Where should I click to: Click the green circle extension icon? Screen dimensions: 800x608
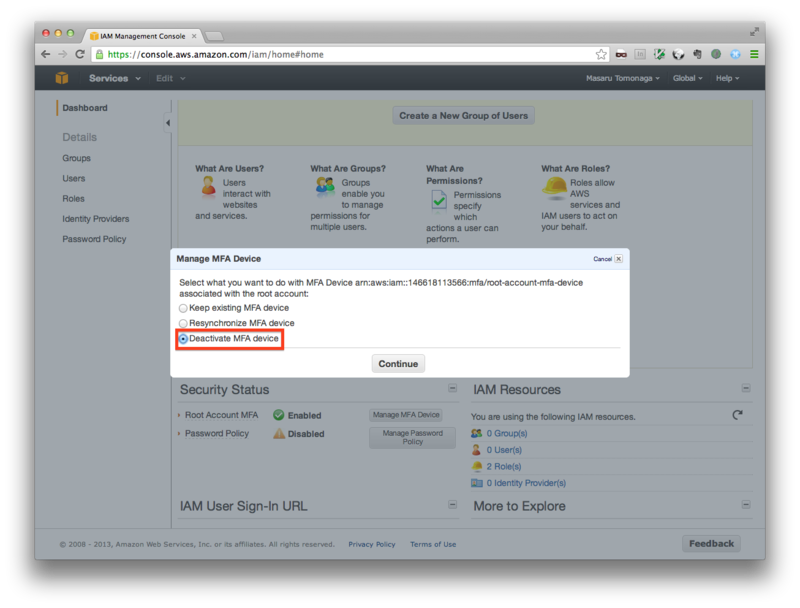pyautogui.click(x=716, y=54)
